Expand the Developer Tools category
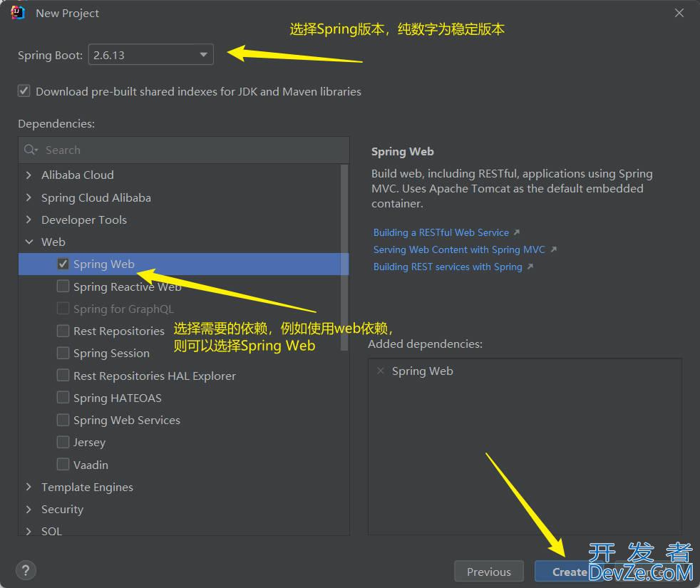Image resolution: width=700 pixels, height=588 pixels. pyautogui.click(x=29, y=220)
